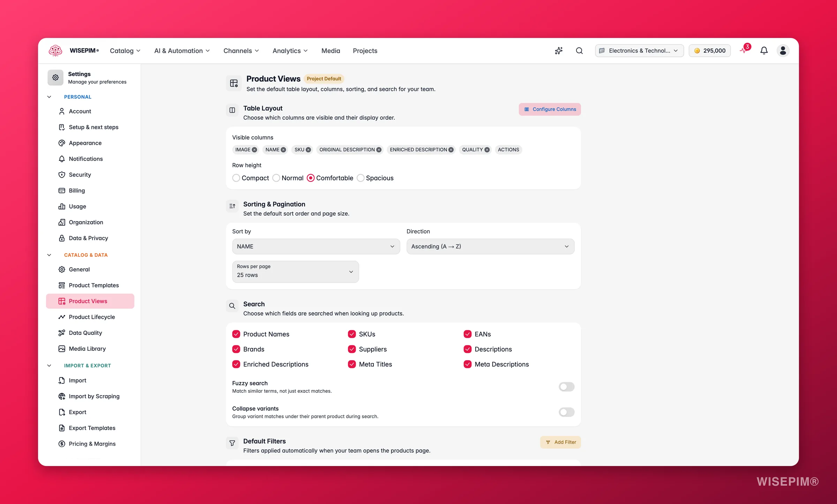The image size is (837, 504).
Task: Open the Export settings page
Action: [x=90, y=412]
